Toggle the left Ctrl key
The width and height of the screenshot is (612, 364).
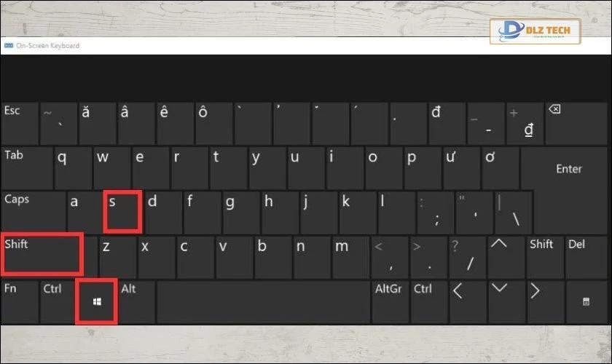pos(58,302)
